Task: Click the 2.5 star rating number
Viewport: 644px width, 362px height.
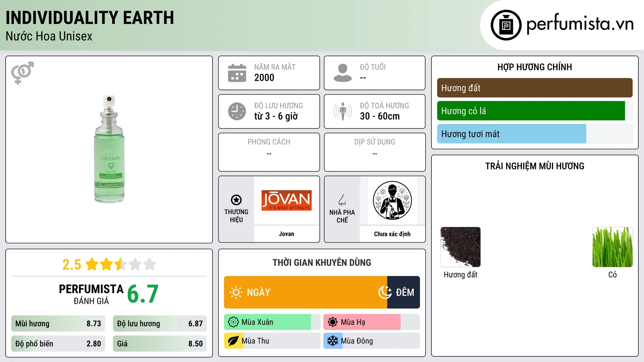Action: coord(72,265)
